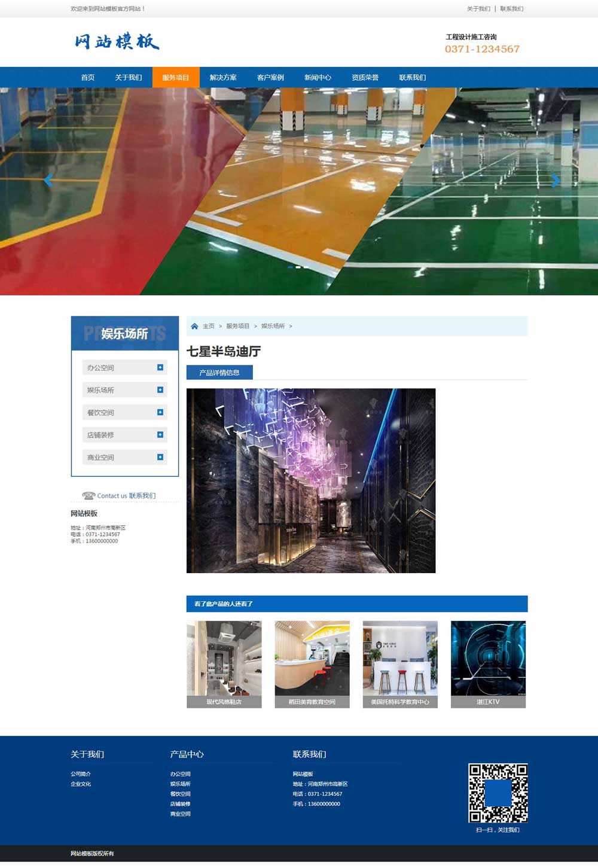This screenshot has width=598, height=868.
Task: Expand the 娱乐场所 sidebar category
Action: [x=160, y=390]
